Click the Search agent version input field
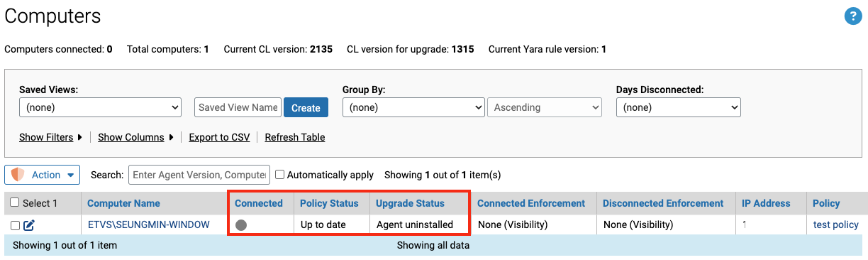 click(x=199, y=174)
